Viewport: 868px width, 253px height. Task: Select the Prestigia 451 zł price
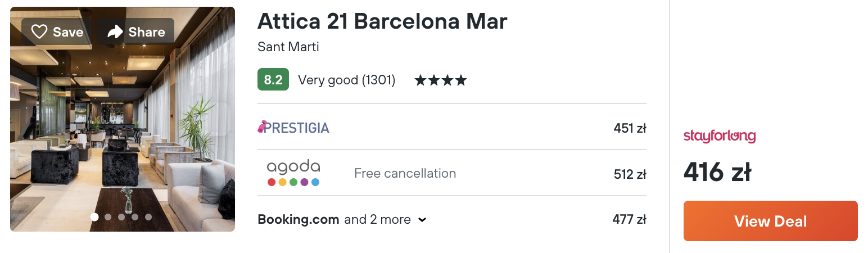tap(630, 128)
